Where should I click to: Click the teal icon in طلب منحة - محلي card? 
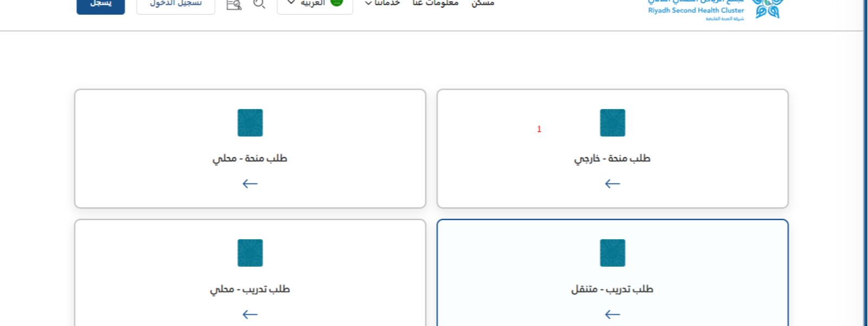(x=250, y=123)
